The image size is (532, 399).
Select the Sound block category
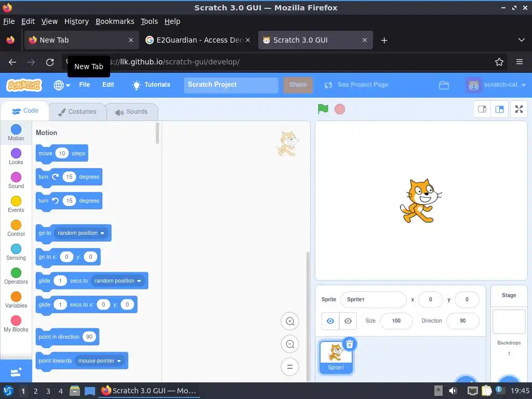click(x=16, y=180)
